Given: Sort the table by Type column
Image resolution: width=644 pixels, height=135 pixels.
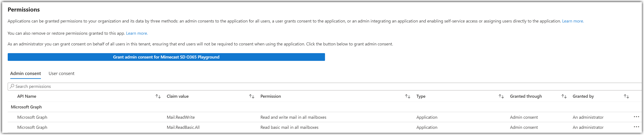Looking at the screenshot, I should [501, 96].
